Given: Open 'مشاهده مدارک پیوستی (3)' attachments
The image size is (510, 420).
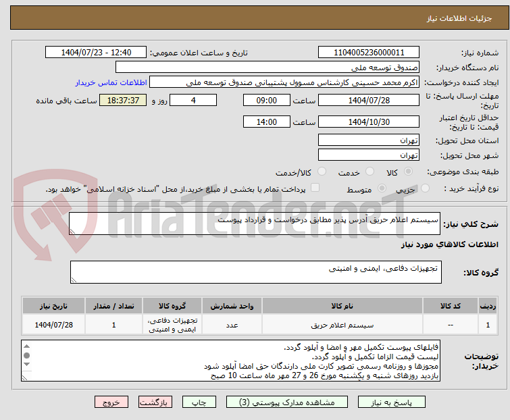Looking at the screenshot, I should point(287,402).
